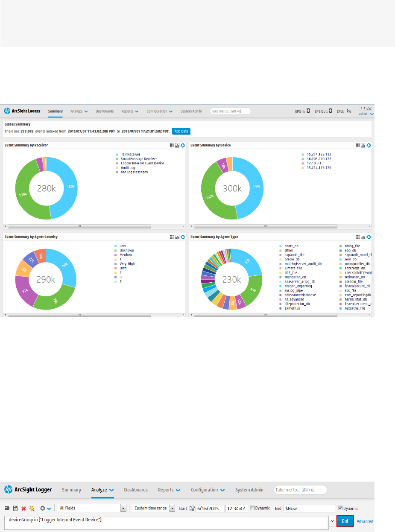Enable the Dynamic checkbox beside Start time
Viewport: 395px width, 532px height.
(252, 508)
